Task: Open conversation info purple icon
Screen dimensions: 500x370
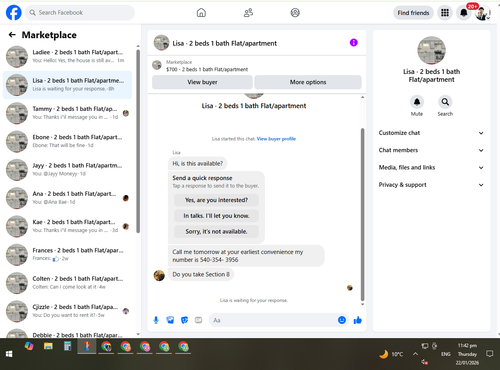Action: (x=354, y=43)
